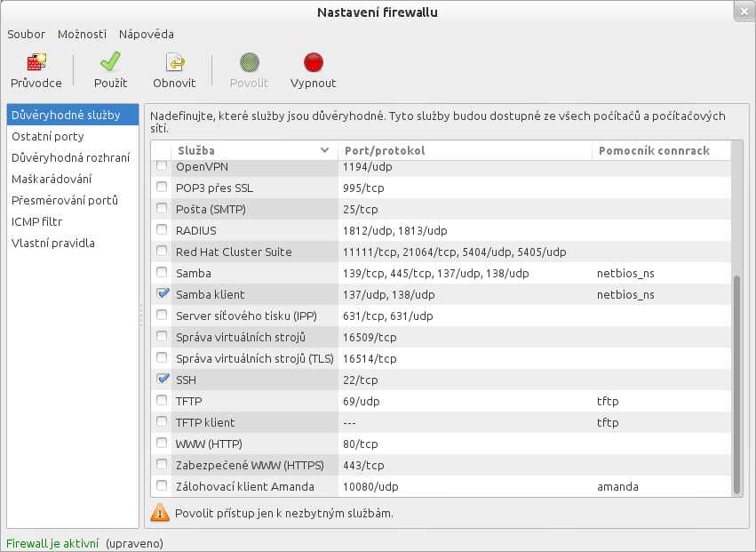756x552 pixels.
Task: Open the Soubor menu
Action: (26, 34)
